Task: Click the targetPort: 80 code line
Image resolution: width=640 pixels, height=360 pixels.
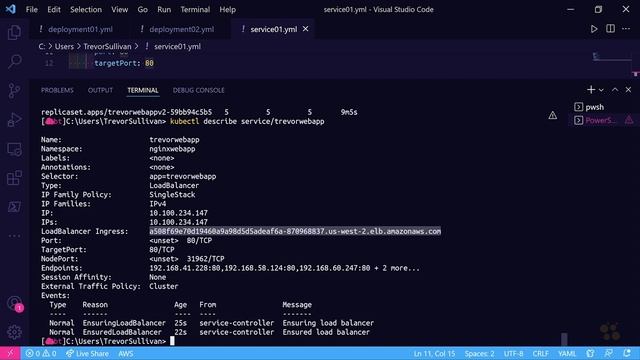Action: pyautogui.click(x=124, y=63)
